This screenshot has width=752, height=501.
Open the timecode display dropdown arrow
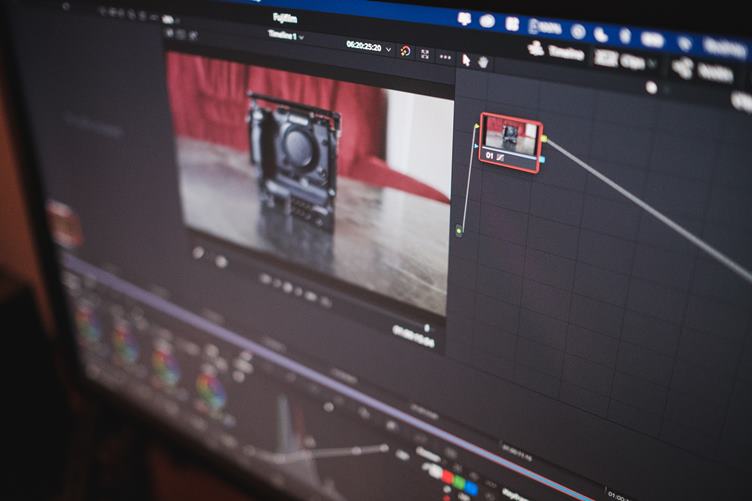coord(388,48)
